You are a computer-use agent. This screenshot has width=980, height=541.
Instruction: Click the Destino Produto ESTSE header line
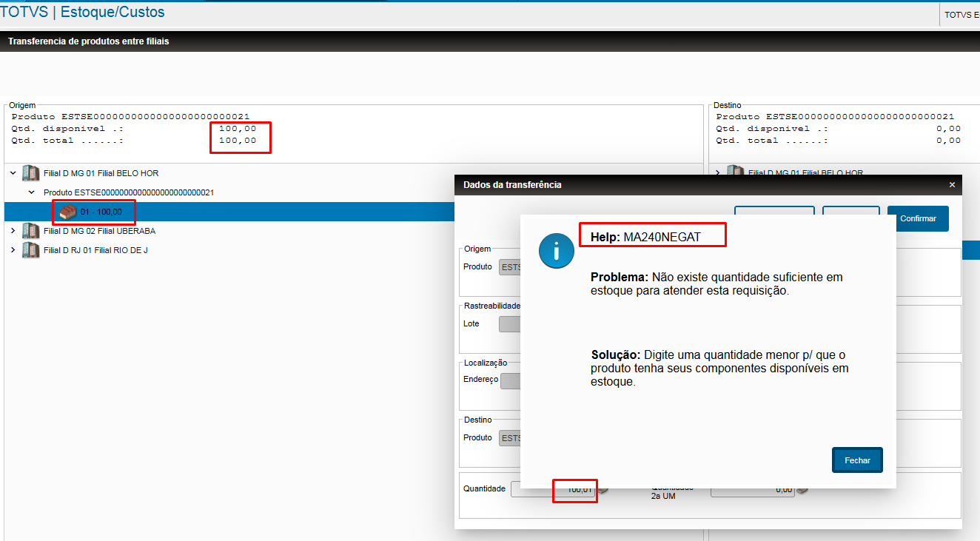point(835,117)
